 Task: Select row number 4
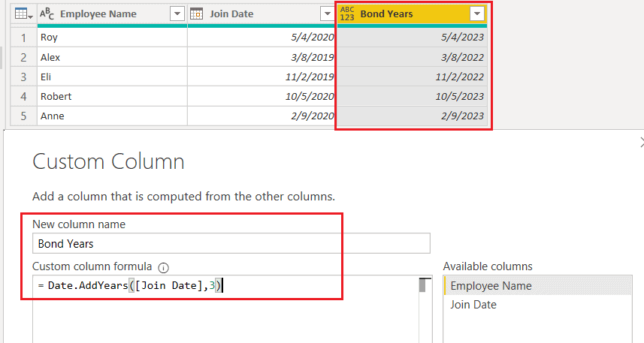point(23,96)
